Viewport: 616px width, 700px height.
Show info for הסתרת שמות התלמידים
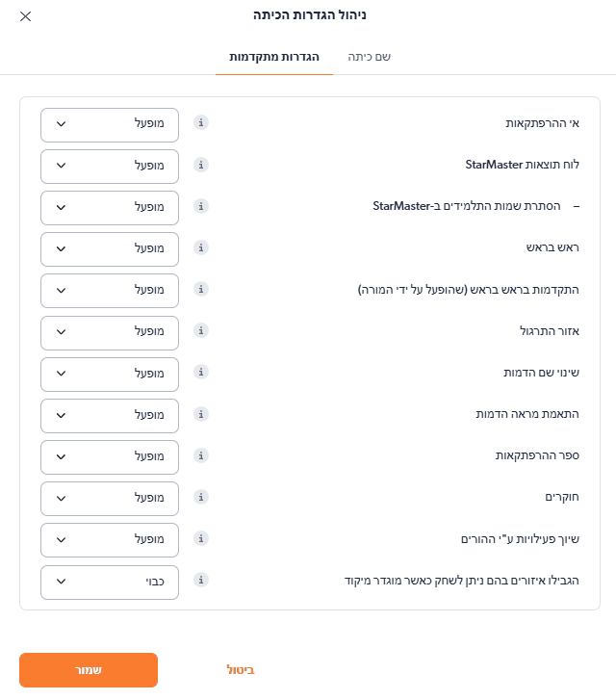[201, 206]
